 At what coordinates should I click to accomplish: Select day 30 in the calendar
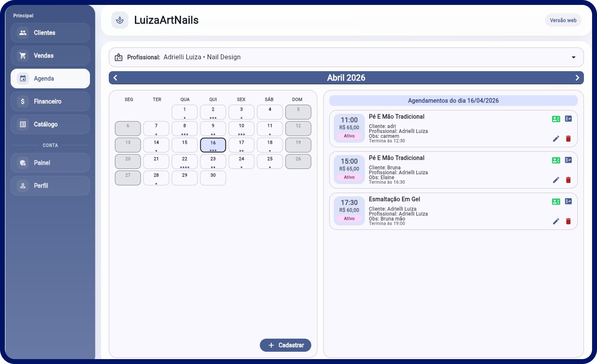[x=213, y=178]
